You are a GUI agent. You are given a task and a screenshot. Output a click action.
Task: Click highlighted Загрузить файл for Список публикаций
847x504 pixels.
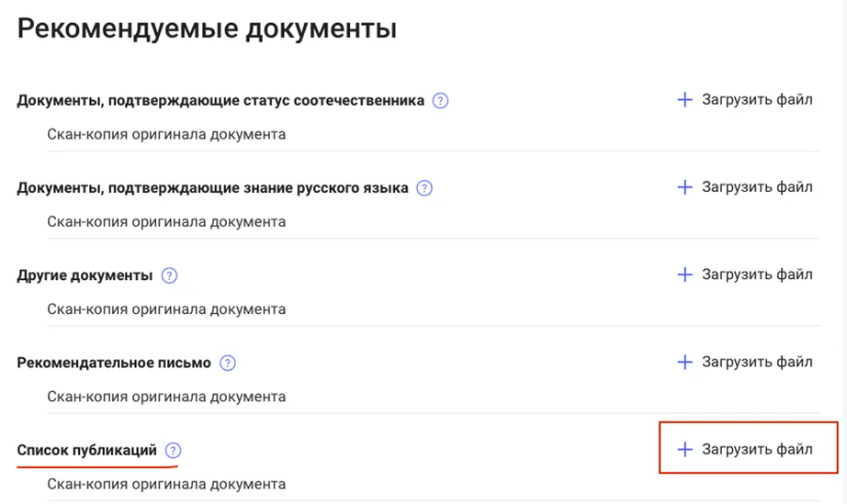745,449
